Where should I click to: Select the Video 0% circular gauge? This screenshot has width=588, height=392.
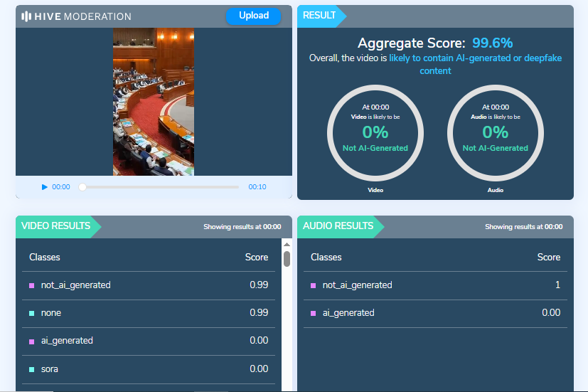[375, 132]
